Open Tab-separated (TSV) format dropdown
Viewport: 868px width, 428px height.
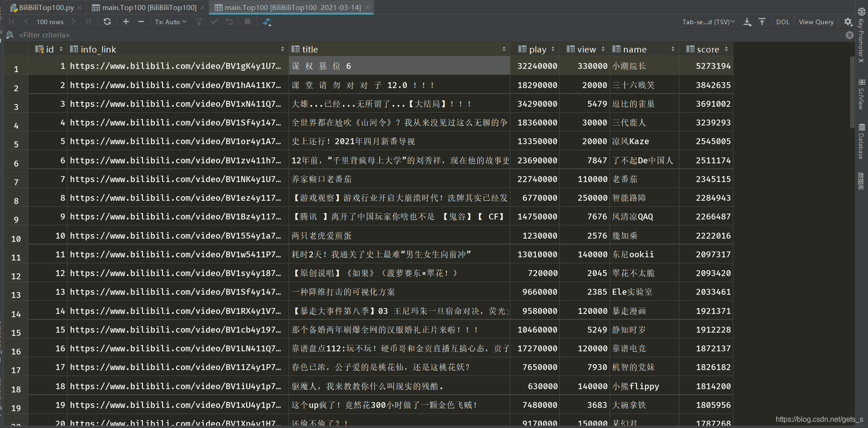(709, 21)
